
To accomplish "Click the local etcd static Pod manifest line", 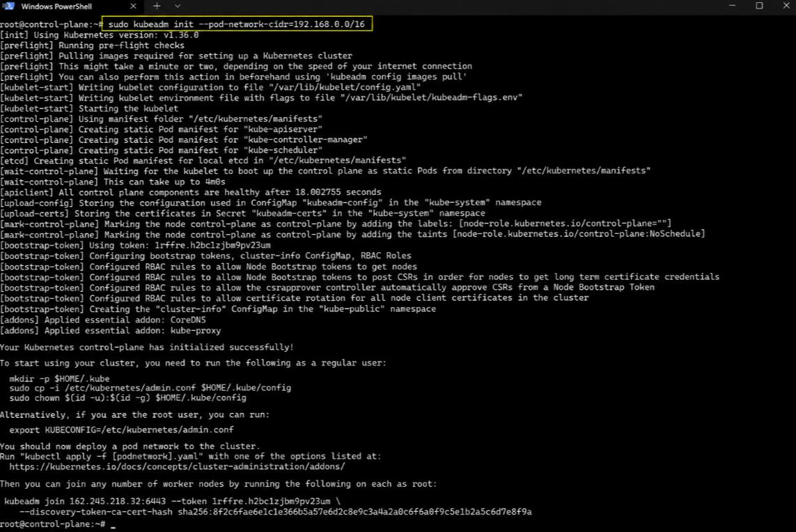I will tap(203, 161).
